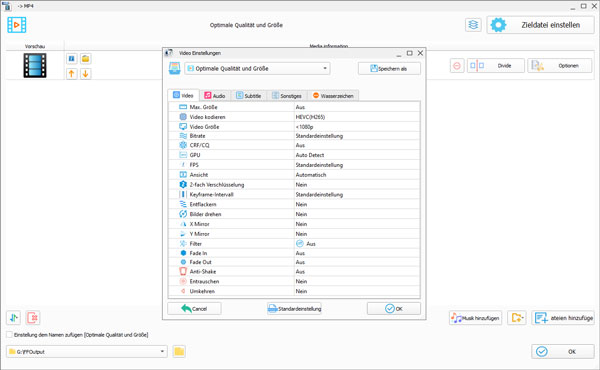Click Speichern als button
Viewport: 600px width, 370px height.
(x=389, y=68)
